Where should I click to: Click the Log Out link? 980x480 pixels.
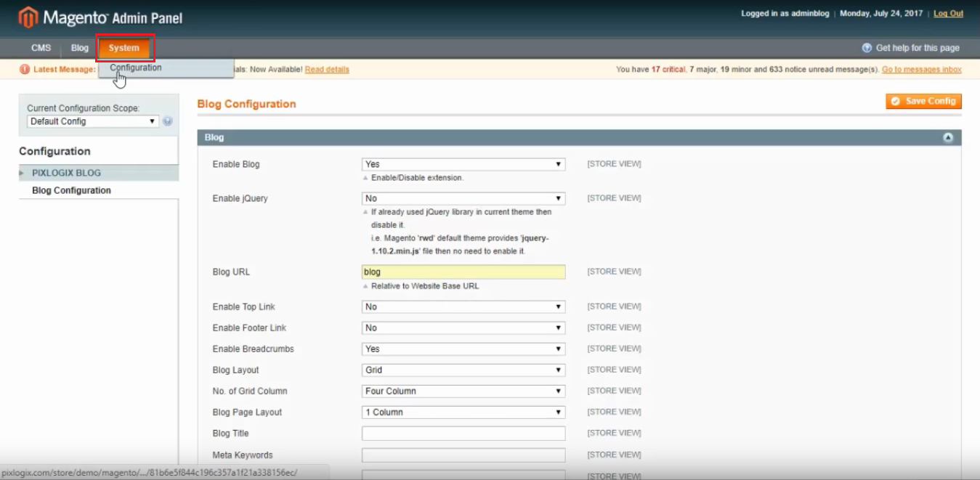pos(948,14)
